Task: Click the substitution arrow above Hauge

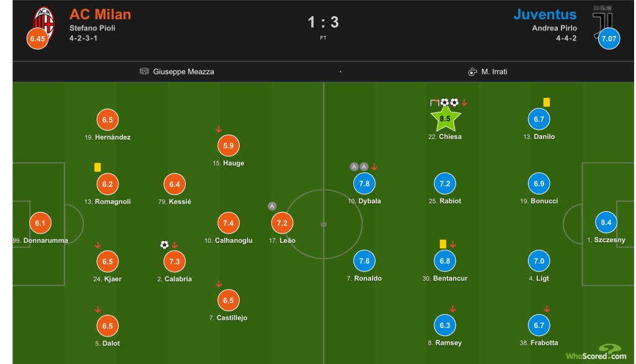Action: pyautogui.click(x=219, y=129)
